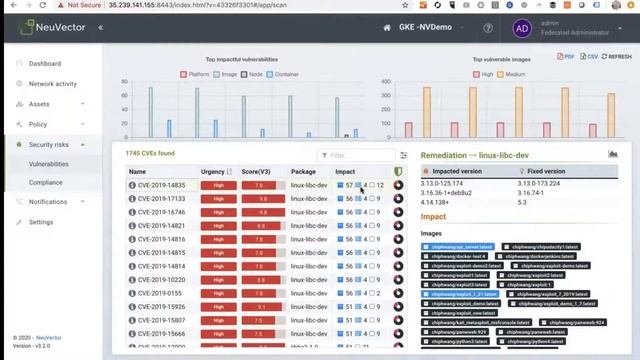
Task: Toggle High legend in vulnerable images chart
Action: coord(483,74)
